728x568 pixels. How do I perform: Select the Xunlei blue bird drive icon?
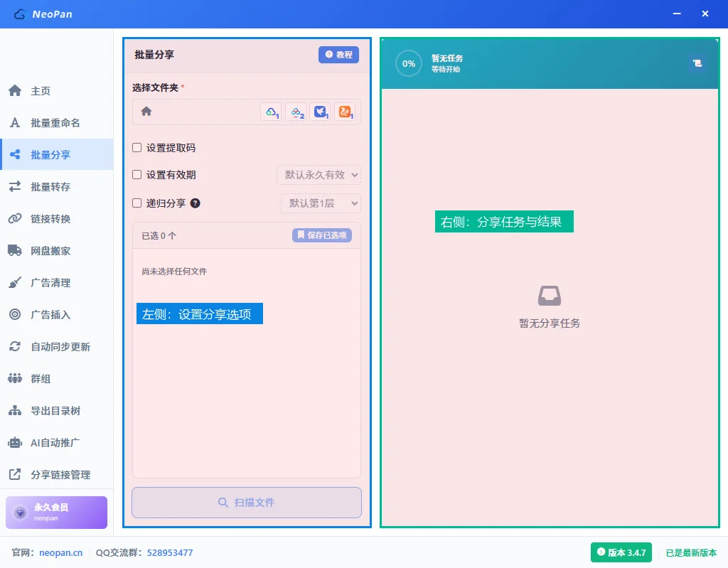pyautogui.click(x=321, y=112)
